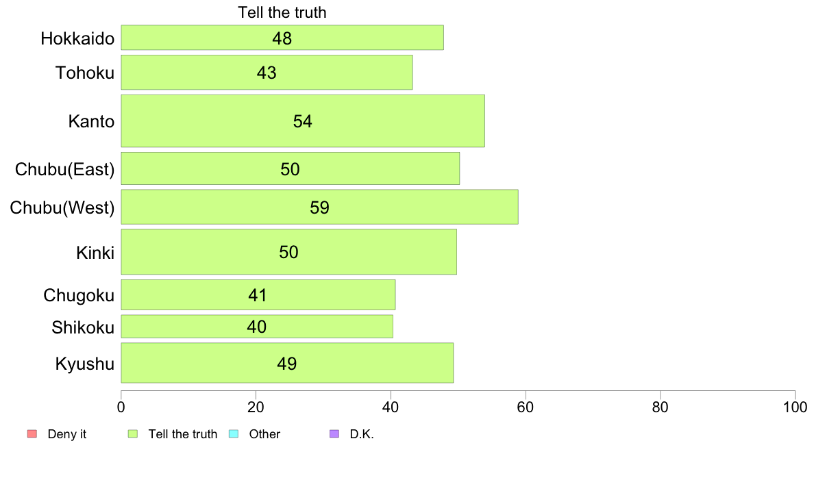
Task: Select the Chubu(West) bar showing 59
Action: 320,207
